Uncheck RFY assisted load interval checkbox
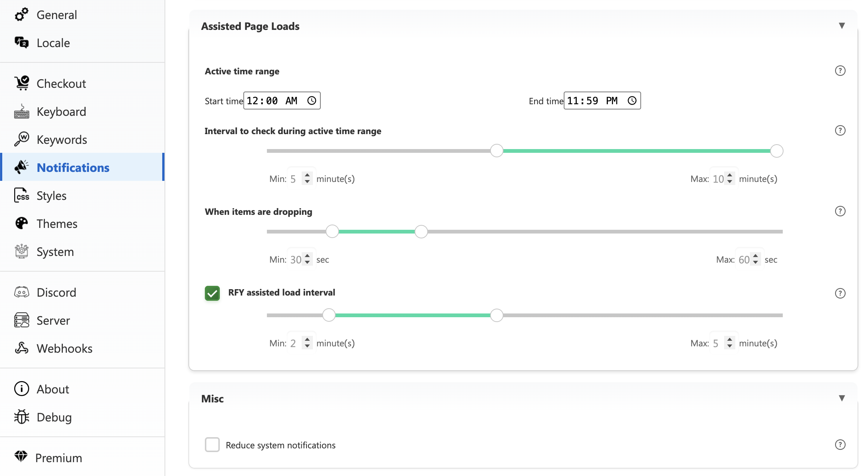 click(x=212, y=293)
